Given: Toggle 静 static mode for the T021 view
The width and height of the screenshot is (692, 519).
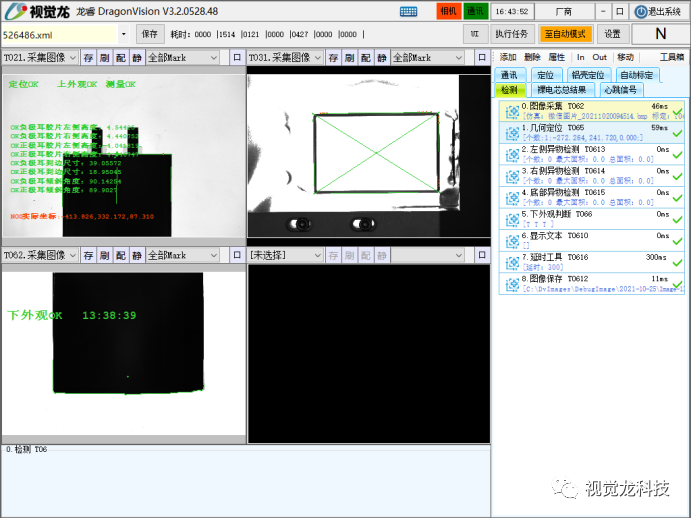Looking at the screenshot, I should (x=136, y=58).
